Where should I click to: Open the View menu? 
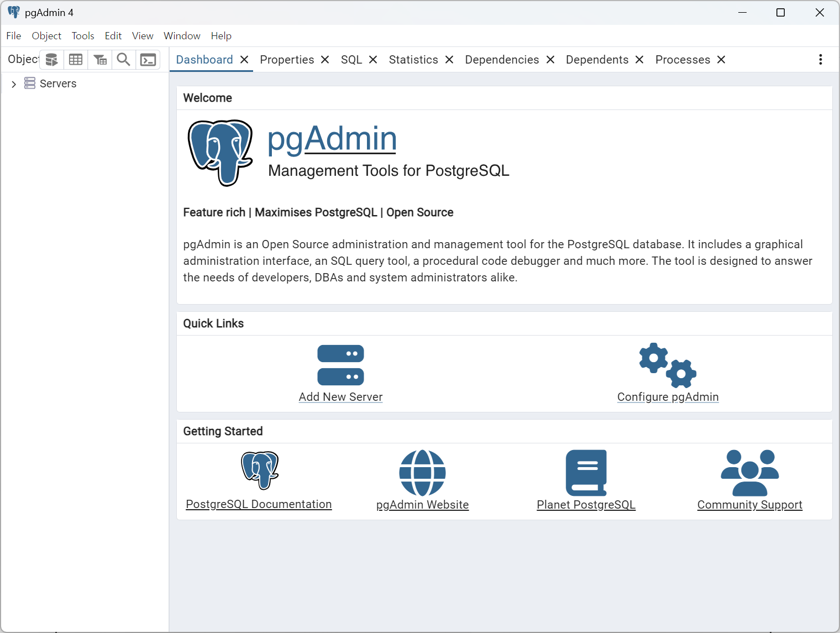pyautogui.click(x=143, y=36)
